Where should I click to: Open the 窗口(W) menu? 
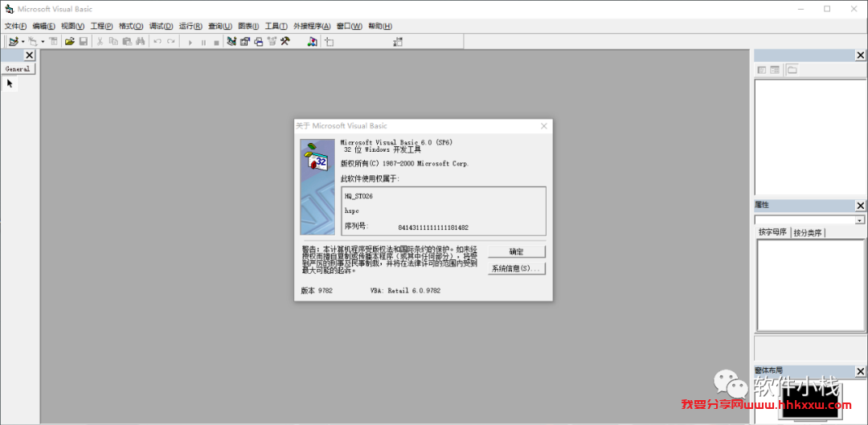(x=350, y=26)
